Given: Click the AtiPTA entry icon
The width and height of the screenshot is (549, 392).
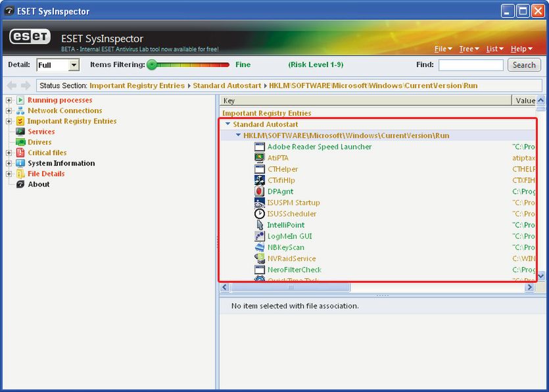Looking at the screenshot, I should pos(260,158).
